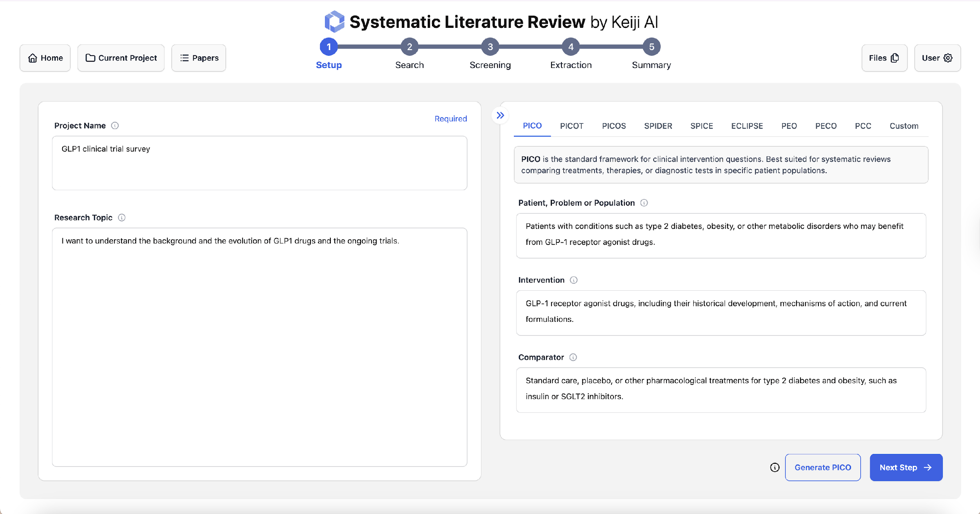This screenshot has width=980, height=514.
Task: Jump to step 2 Search circle
Action: tap(410, 47)
